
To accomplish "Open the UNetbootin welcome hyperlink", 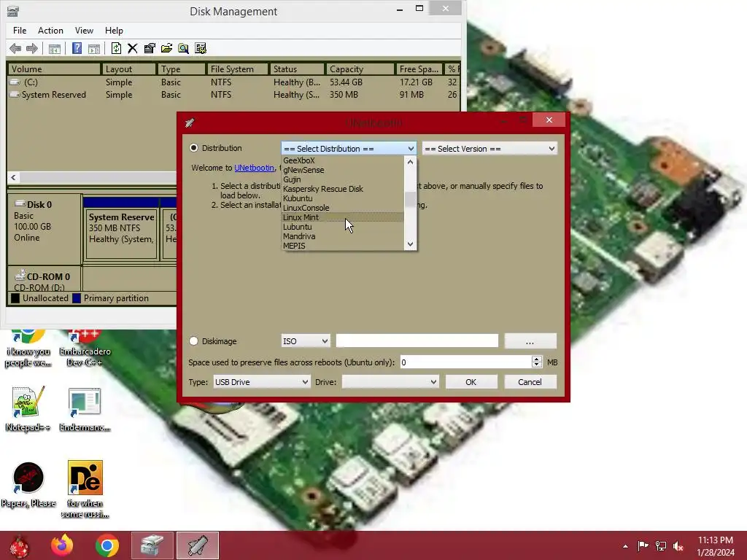I will (254, 168).
